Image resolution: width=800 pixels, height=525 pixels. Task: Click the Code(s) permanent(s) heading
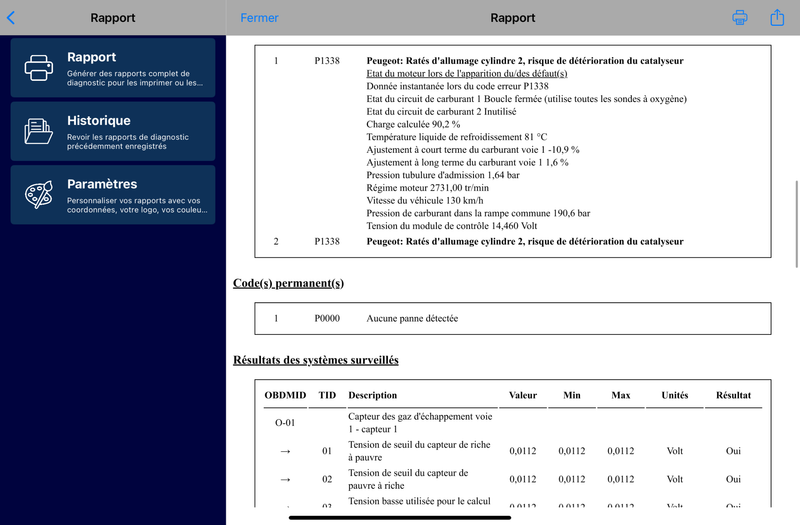tap(288, 283)
